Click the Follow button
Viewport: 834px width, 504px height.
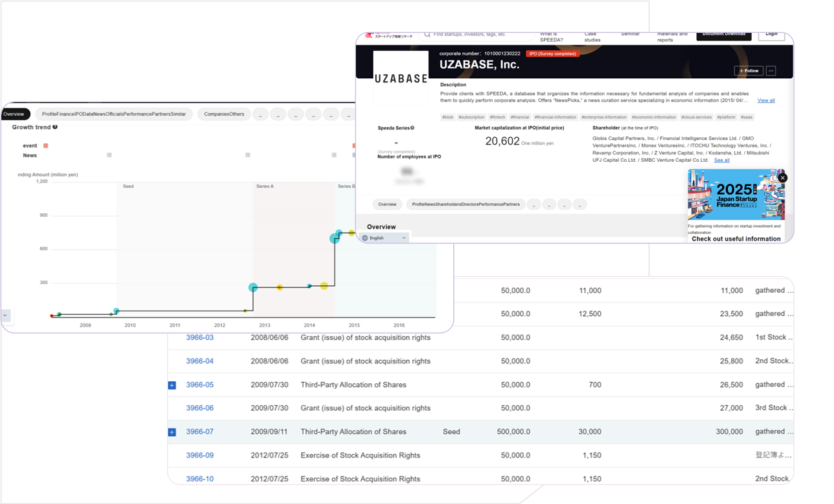coord(748,71)
